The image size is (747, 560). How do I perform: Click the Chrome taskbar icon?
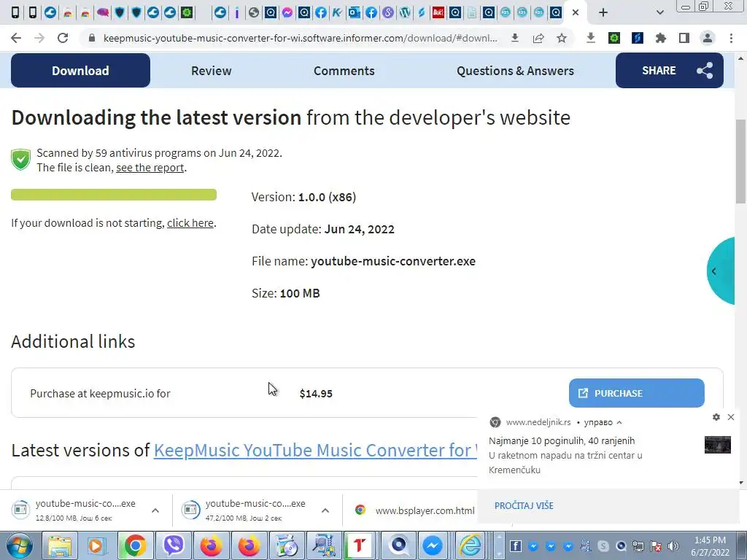(135, 545)
